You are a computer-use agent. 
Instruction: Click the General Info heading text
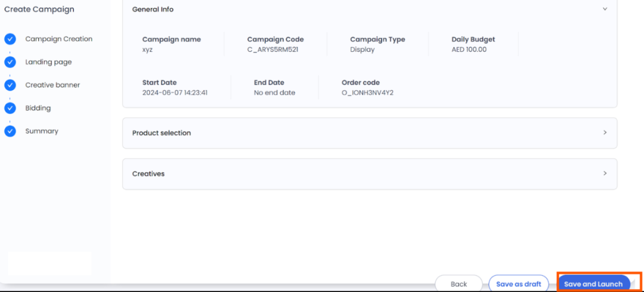coord(153,10)
